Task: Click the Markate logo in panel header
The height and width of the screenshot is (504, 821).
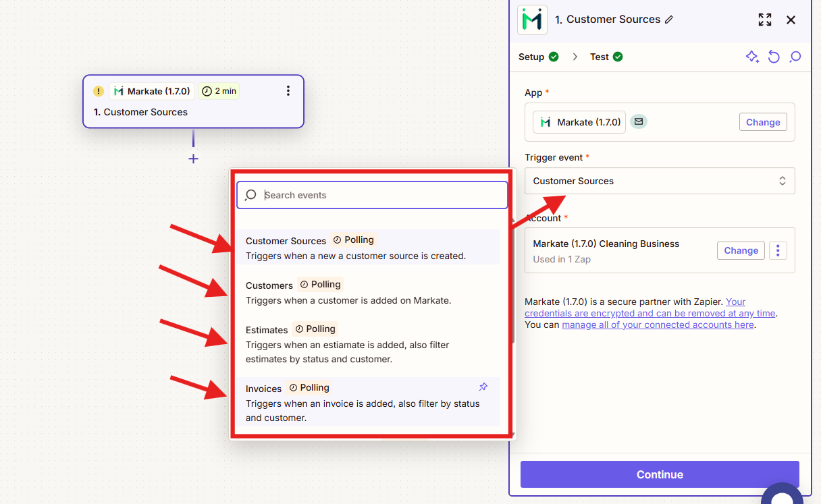Action: 532,20
